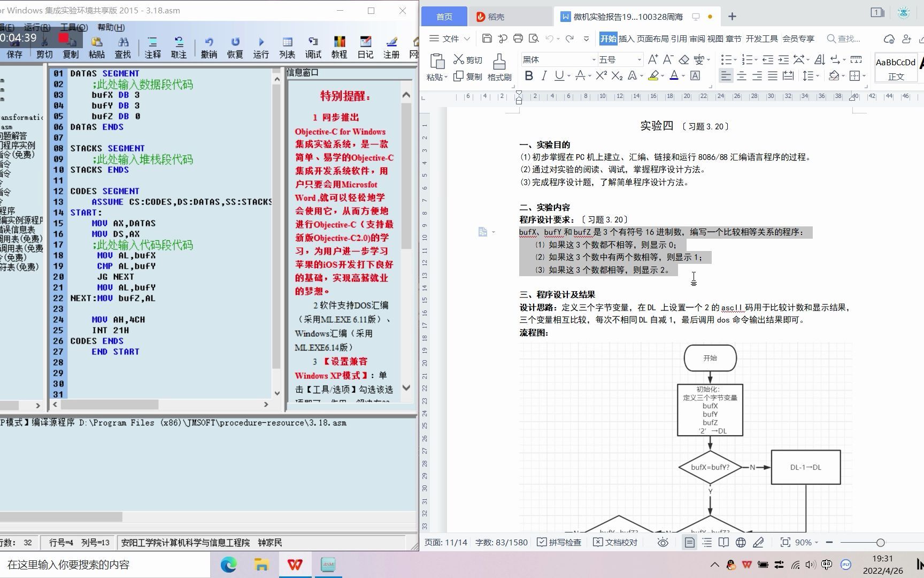Click the WPS print icon
The height and width of the screenshot is (578, 924).
518,39
